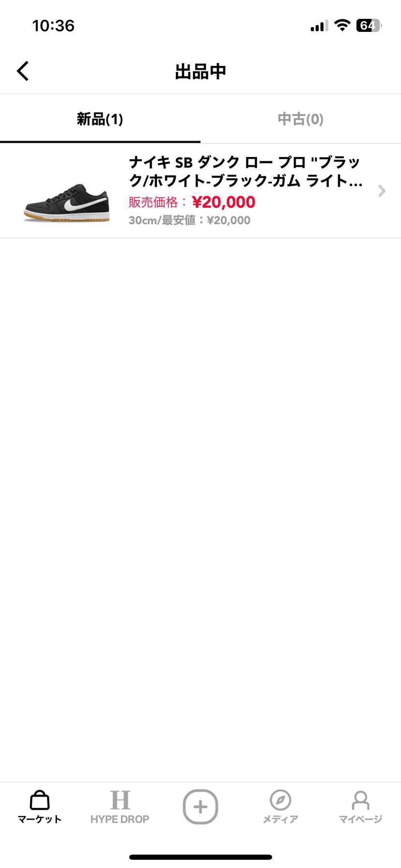Open the HYPE DROP H icon
This screenshot has width=401, height=868.
pos(120,800)
